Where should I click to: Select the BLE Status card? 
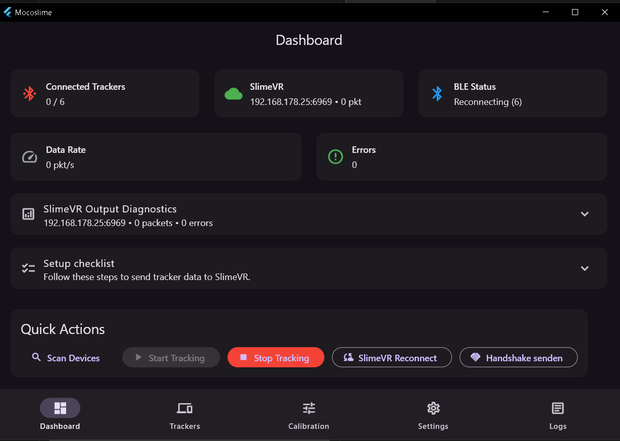pos(513,94)
